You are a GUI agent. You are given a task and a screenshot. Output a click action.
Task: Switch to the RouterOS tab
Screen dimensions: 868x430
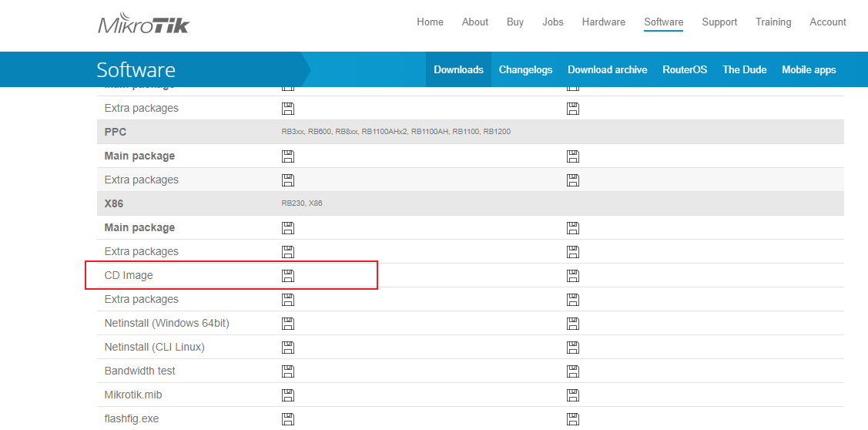685,70
